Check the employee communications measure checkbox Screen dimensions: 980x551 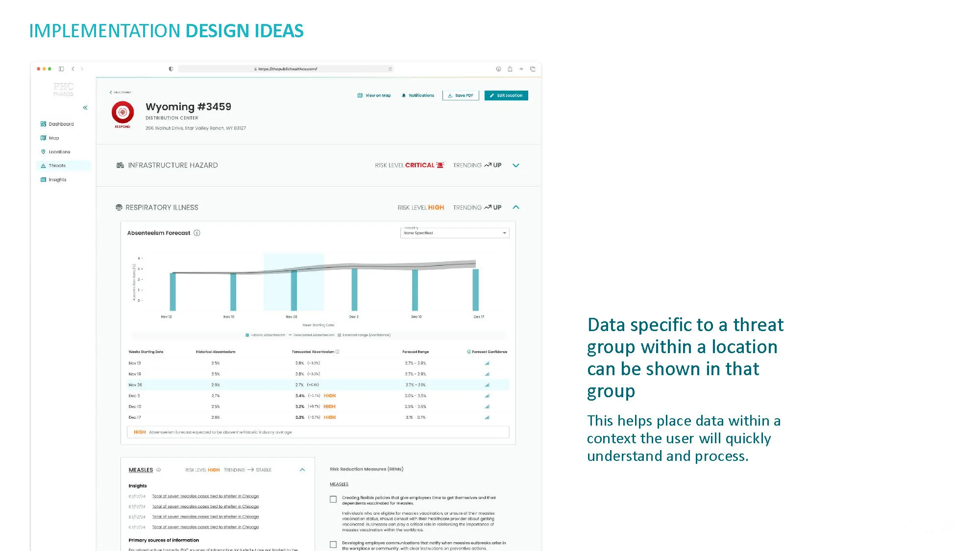click(x=333, y=545)
